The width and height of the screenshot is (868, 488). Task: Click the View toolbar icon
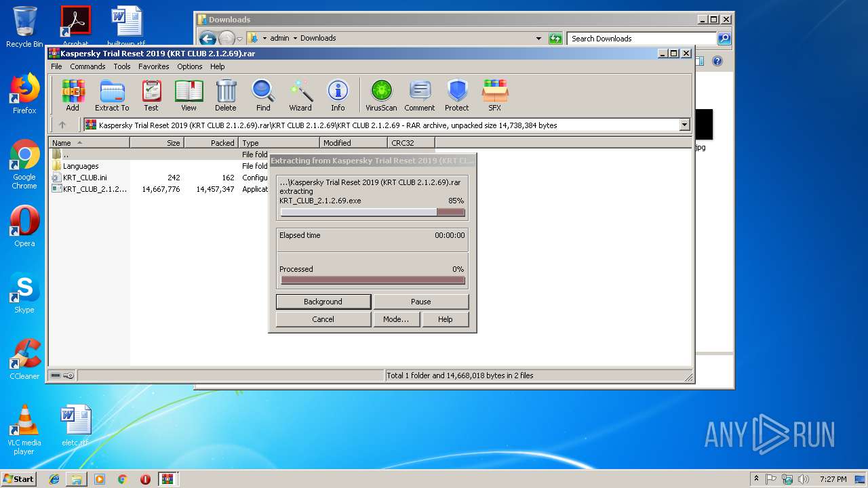point(189,95)
